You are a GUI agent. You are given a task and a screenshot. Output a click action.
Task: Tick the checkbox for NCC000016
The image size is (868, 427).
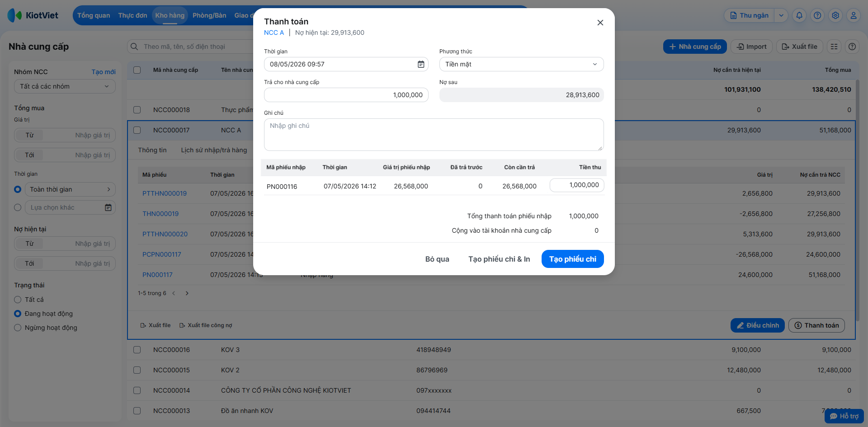(137, 350)
